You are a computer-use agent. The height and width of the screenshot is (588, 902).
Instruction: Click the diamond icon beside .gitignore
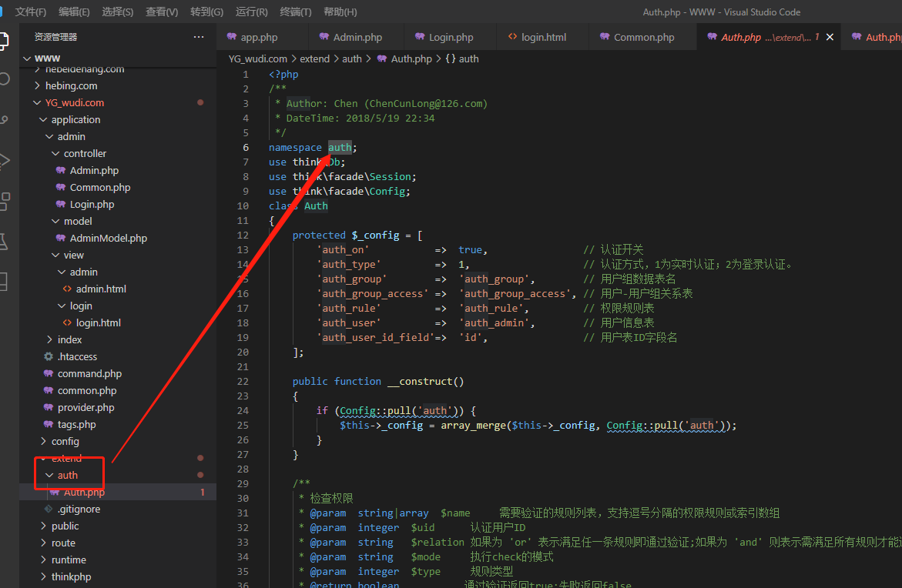tap(49, 509)
